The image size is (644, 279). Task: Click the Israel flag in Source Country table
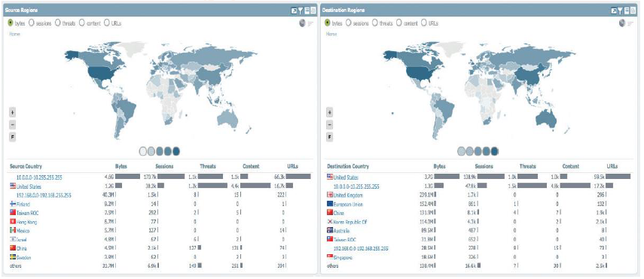point(13,239)
